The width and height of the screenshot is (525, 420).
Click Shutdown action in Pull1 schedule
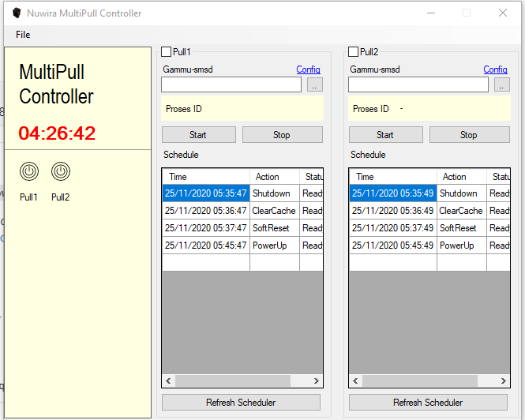coord(275,193)
